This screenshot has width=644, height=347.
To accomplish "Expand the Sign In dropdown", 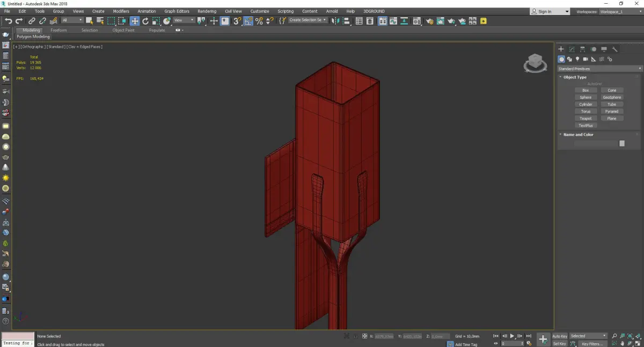I will (550, 11).
